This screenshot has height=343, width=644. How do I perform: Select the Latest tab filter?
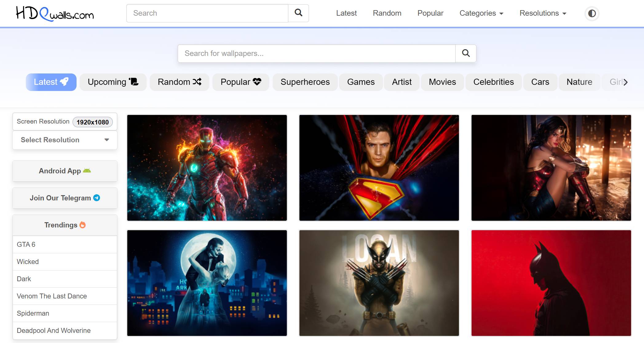(52, 82)
